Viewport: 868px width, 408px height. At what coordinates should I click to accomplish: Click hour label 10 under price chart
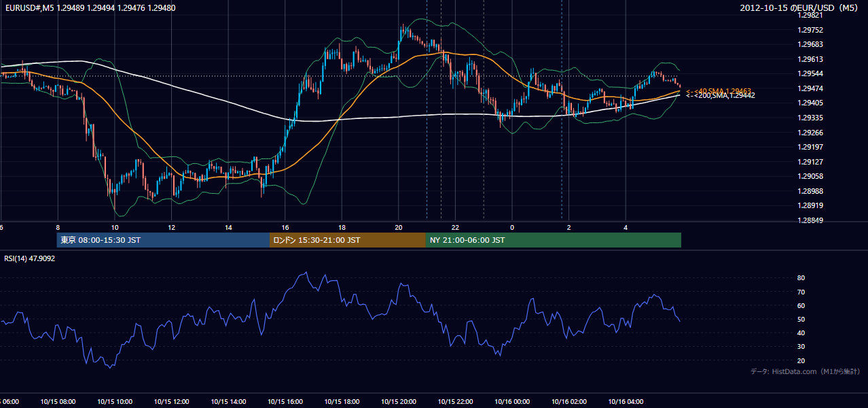(115, 228)
